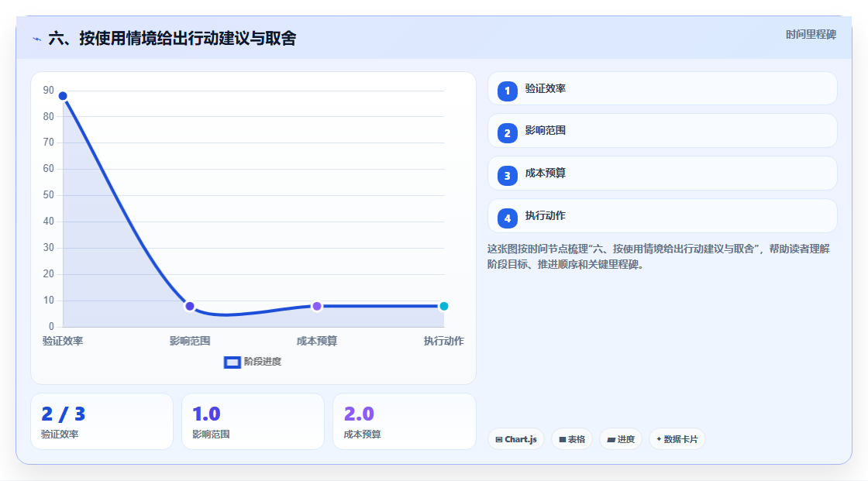The image size is (868, 481).
Task: Click the description paragraph starting 这张图按时间节点
Action: (659, 257)
